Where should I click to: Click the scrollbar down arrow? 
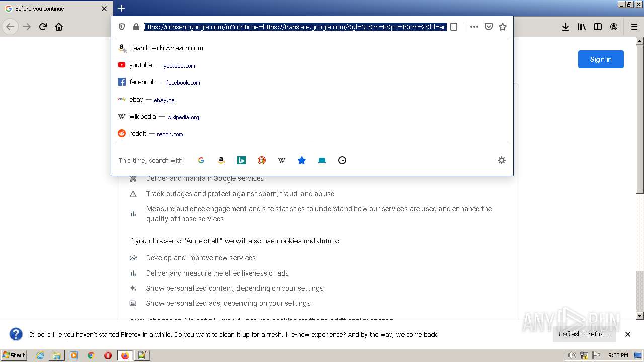click(640, 316)
